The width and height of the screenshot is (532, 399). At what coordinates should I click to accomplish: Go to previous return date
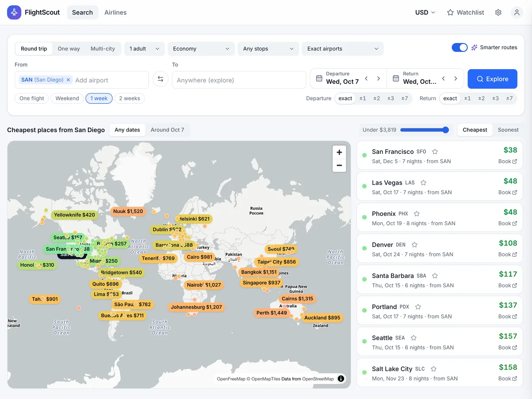pyautogui.click(x=443, y=78)
